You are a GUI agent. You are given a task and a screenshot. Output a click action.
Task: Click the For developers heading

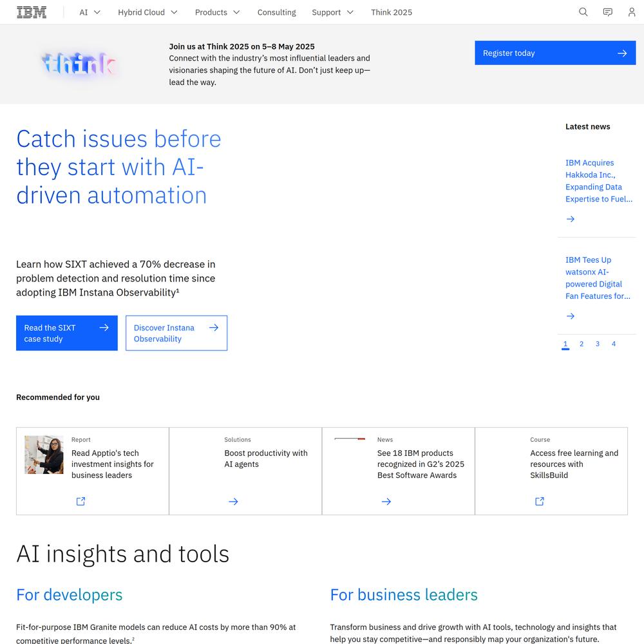pos(70,594)
